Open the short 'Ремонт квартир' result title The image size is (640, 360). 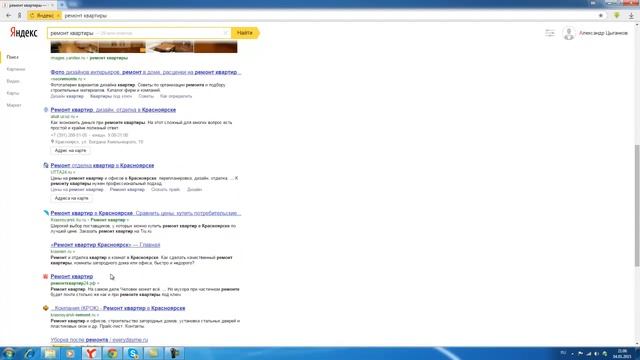click(x=71, y=276)
